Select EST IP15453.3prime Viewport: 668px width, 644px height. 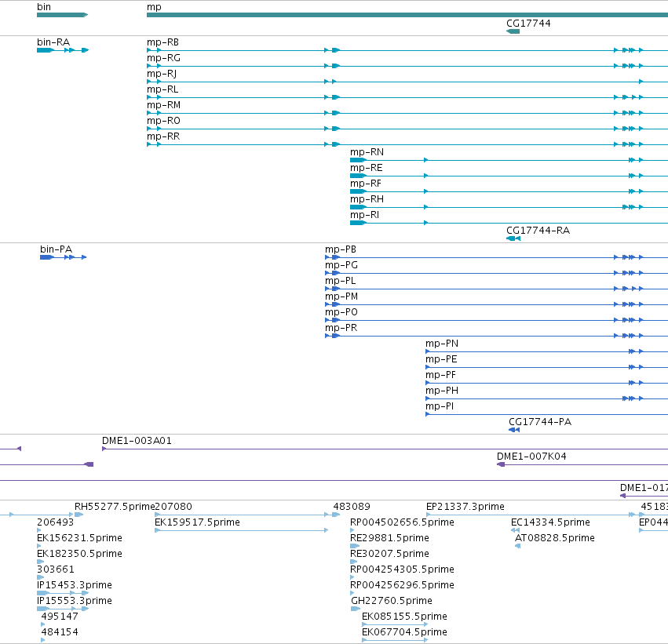point(75,586)
